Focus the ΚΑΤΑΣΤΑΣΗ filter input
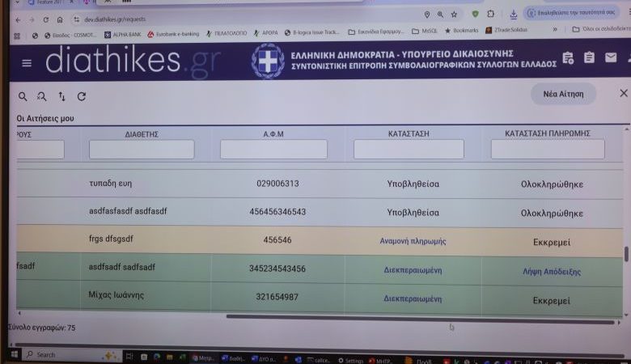This screenshot has height=364, width=631. (x=409, y=150)
